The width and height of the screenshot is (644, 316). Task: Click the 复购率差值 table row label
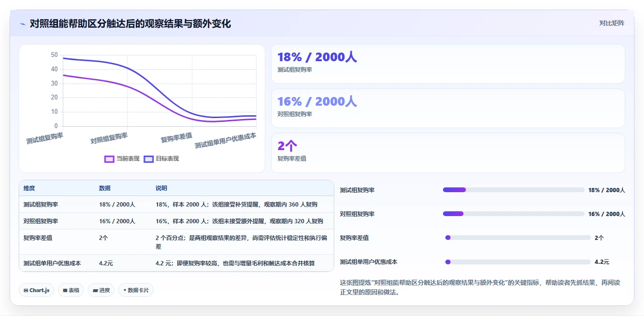[x=38, y=237]
